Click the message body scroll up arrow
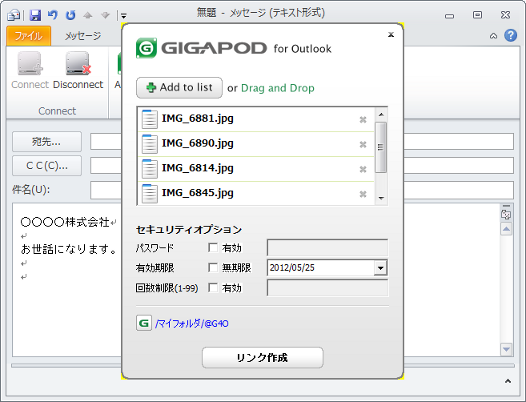The width and height of the screenshot is (526, 402). click(x=506, y=229)
